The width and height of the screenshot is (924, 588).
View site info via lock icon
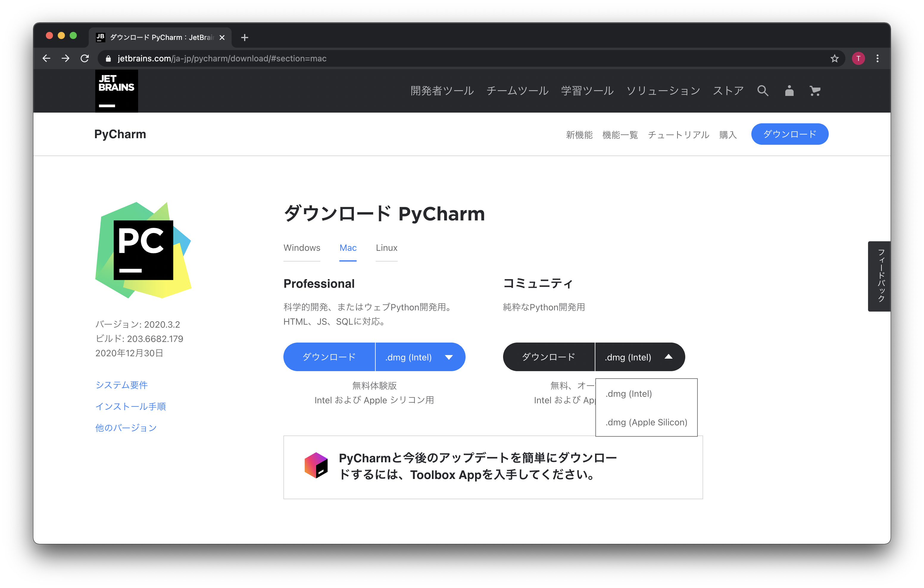coord(108,58)
